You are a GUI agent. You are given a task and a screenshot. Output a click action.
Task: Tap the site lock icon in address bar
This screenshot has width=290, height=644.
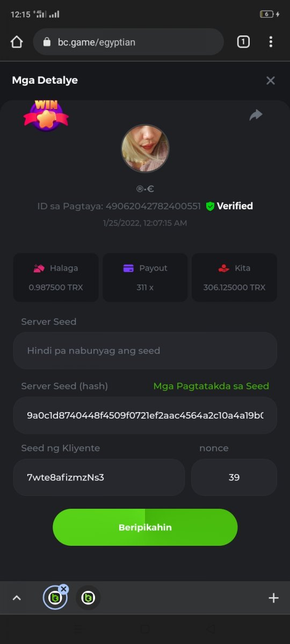[47, 42]
